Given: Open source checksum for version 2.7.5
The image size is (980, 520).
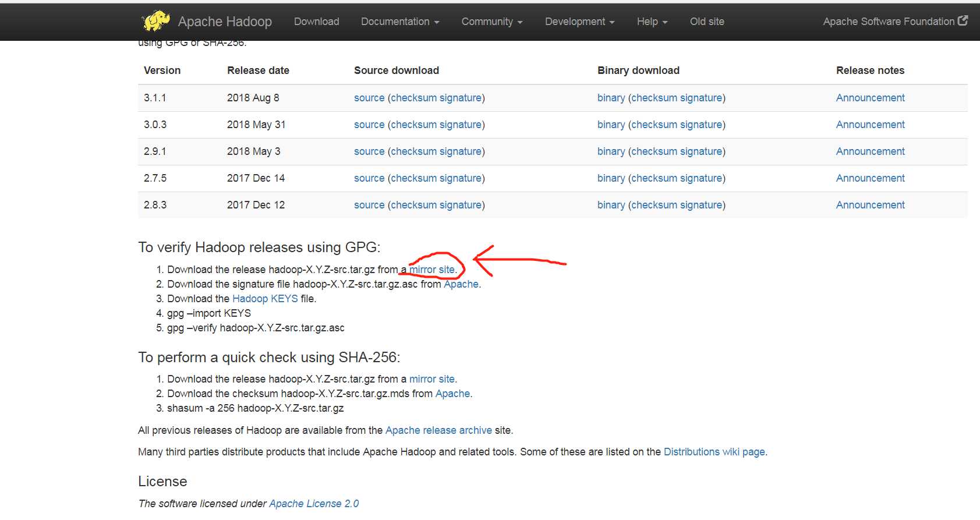Looking at the screenshot, I should pos(413,178).
